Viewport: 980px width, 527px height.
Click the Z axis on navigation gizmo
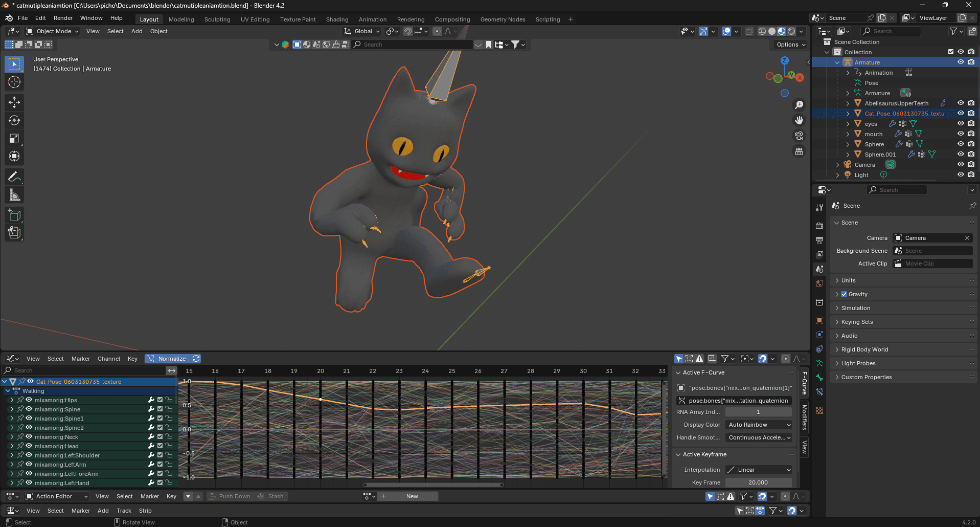(785, 60)
